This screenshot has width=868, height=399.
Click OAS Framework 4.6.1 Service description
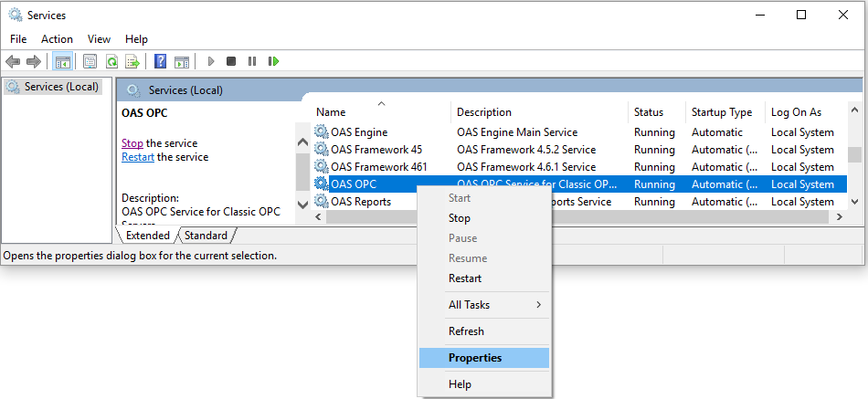[x=526, y=166]
